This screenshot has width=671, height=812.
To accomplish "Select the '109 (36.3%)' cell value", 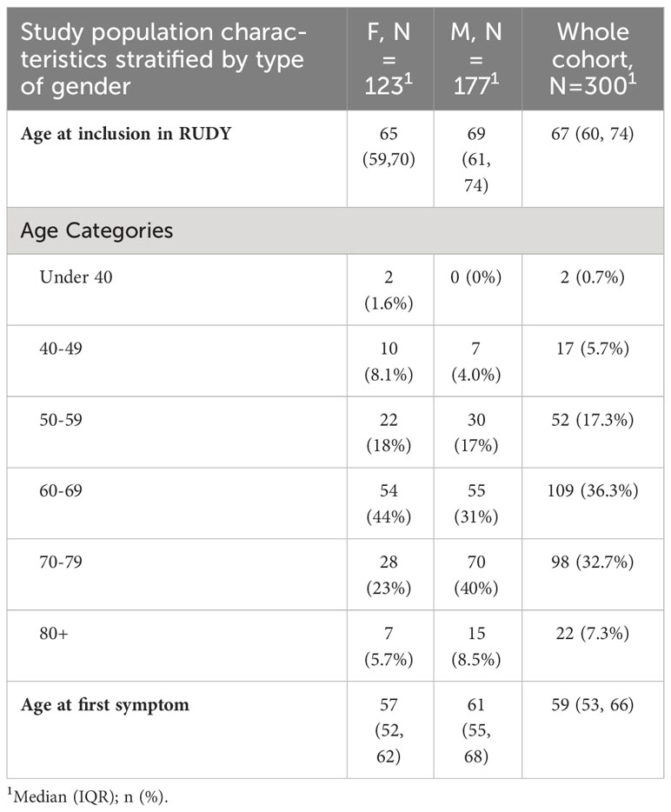I will click(593, 490).
